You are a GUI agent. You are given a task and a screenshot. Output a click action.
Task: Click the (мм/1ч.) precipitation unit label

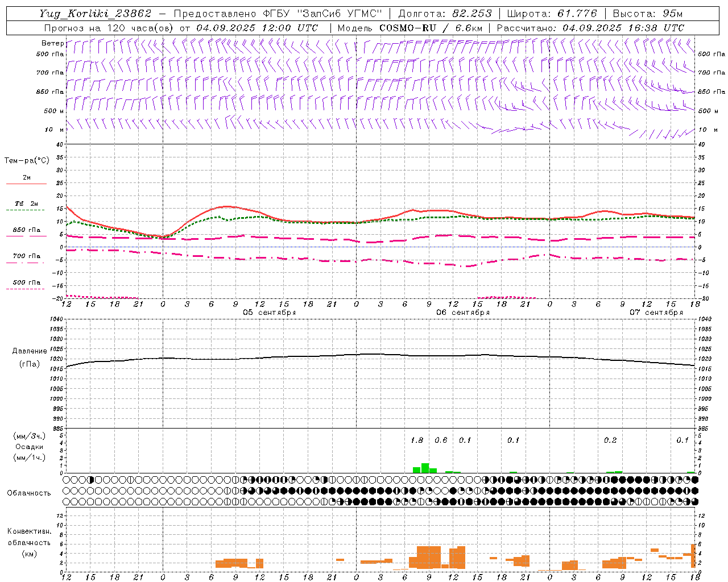coord(30,458)
